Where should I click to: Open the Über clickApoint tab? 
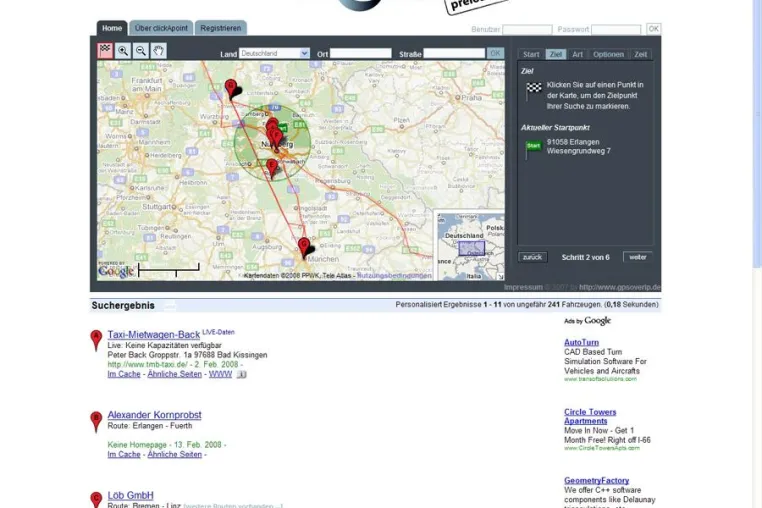[161, 28]
